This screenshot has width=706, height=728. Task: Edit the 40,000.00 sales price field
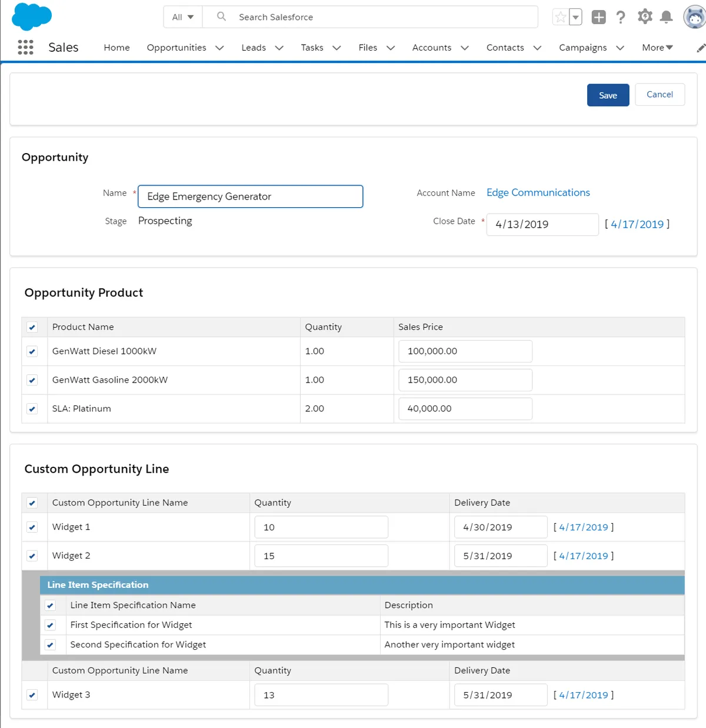(465, 409)
